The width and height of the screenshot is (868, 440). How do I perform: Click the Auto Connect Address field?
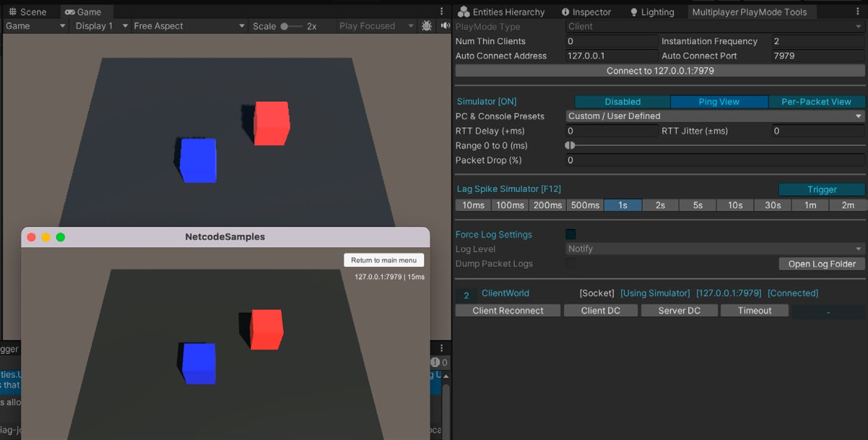click(612, 56)
